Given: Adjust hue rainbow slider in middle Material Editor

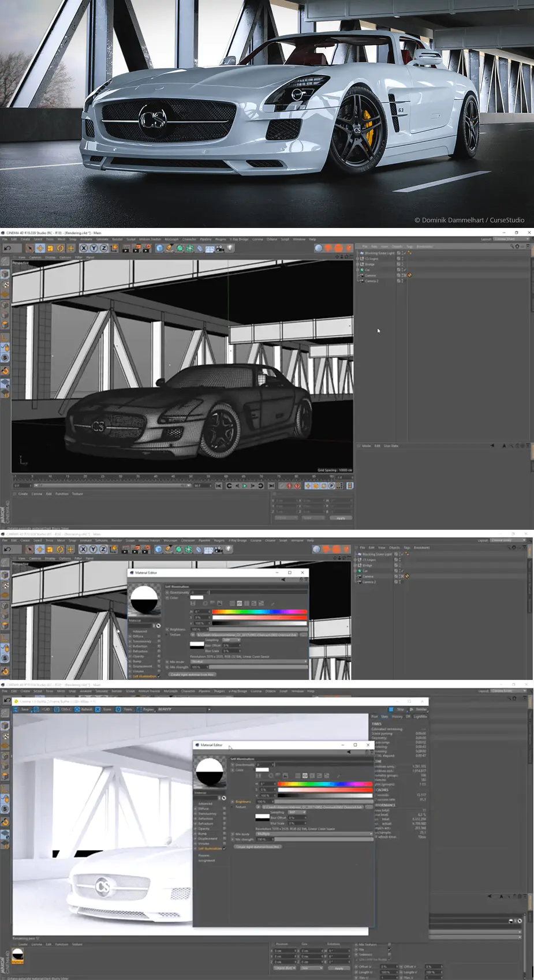Looking at the screenshot, I should coord(259,612).
